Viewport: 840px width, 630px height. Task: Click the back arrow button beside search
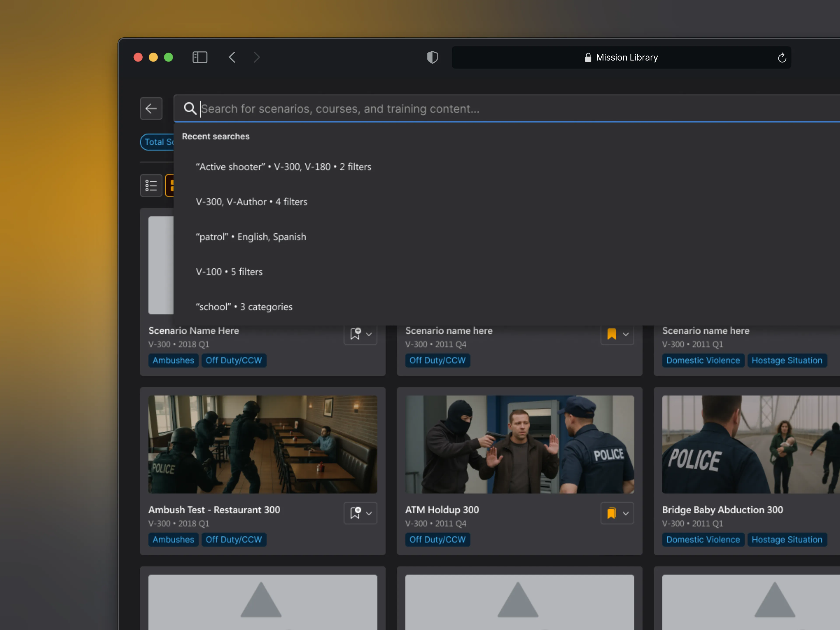tap(151, 108)
